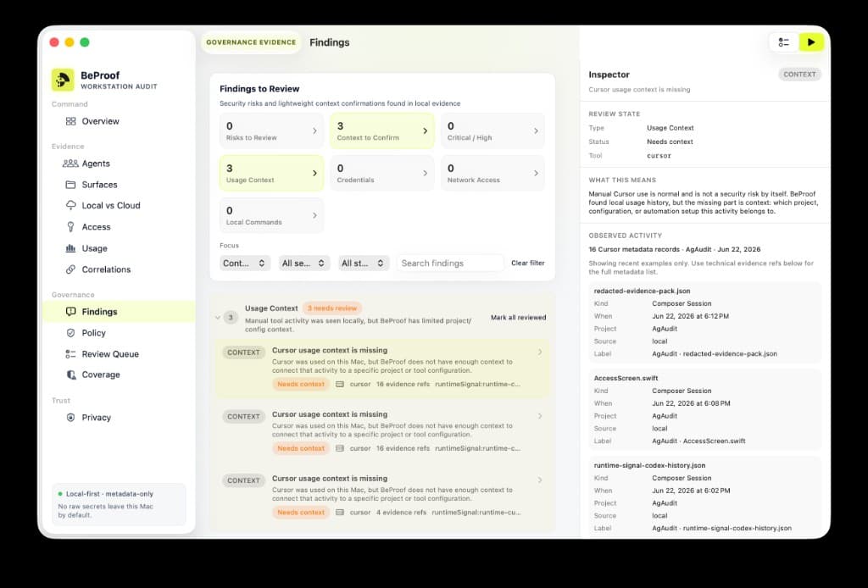Screen dimensions: 868x588
Task: Click 'AccessScreen.swift' record title
Action: pos(626,379)
